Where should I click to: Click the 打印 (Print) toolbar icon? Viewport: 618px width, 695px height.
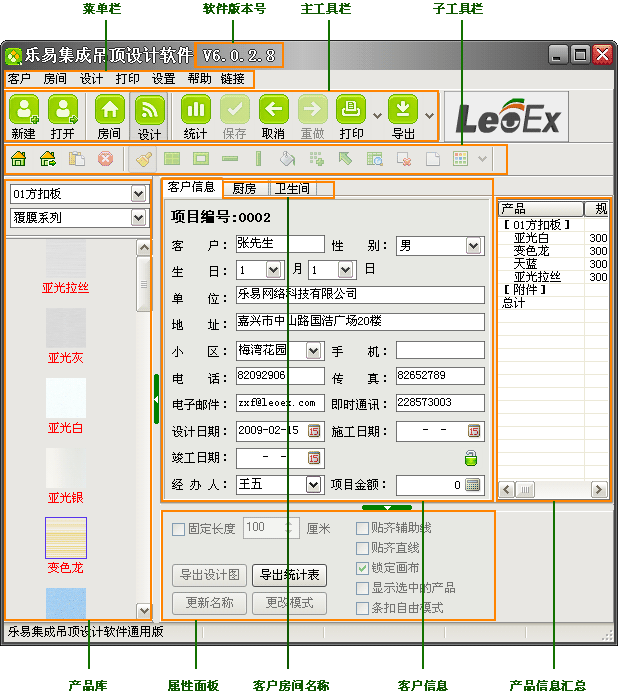(350, 110)
